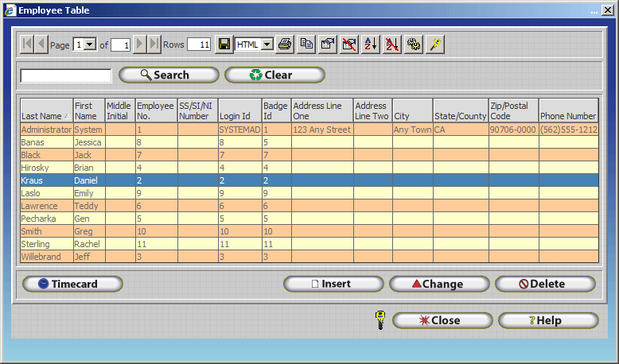Go to the last page arrow
Screen dimensions: 619x364
coord(154,45)
